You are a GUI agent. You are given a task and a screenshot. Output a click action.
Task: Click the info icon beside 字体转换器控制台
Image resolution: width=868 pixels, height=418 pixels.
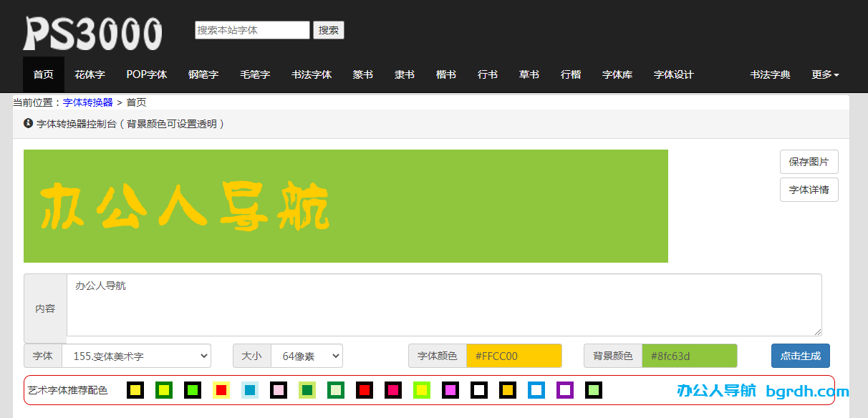(29, 123)
